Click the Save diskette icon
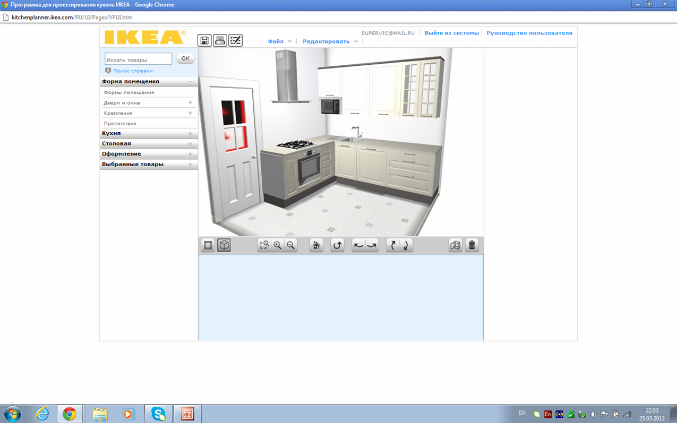677x423 pixels. [205, 40]
